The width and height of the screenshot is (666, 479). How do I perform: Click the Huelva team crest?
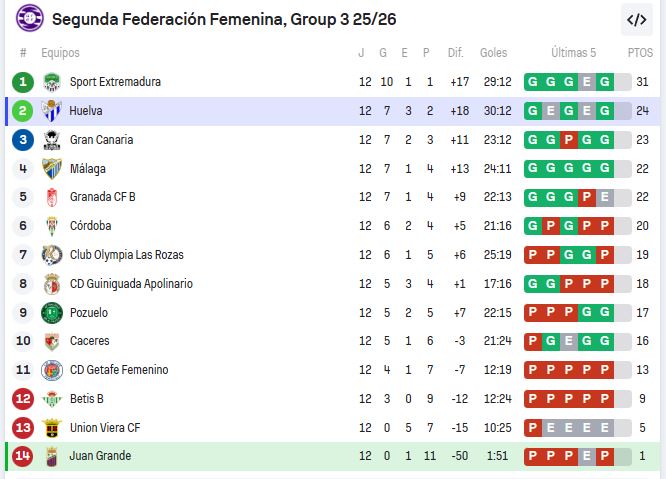52,111
